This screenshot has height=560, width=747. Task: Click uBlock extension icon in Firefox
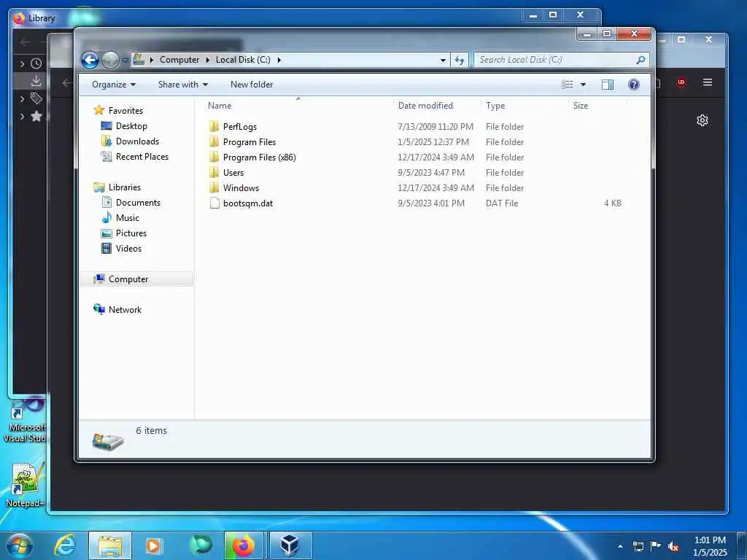(x=681, y=82)
